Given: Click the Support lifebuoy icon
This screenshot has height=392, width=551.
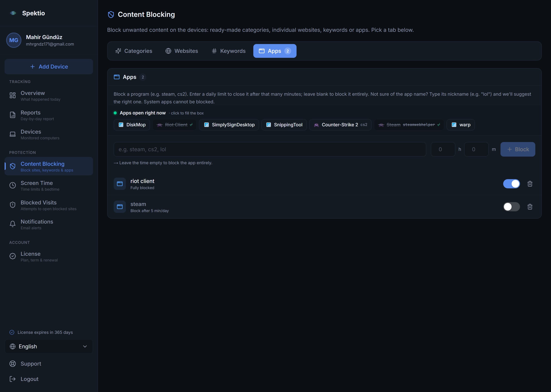Looking at the screenshot, I should click(13, 364).
